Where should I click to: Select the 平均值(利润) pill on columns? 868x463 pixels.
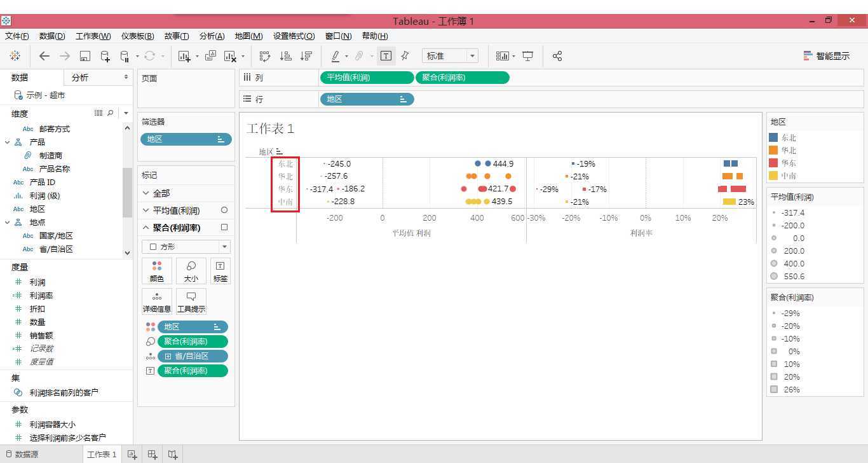(367, 78)
